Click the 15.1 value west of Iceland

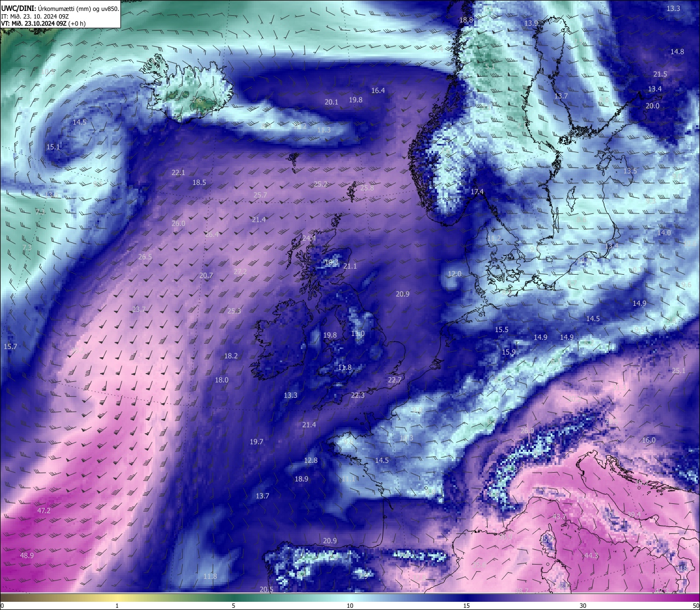coord(53,147)
